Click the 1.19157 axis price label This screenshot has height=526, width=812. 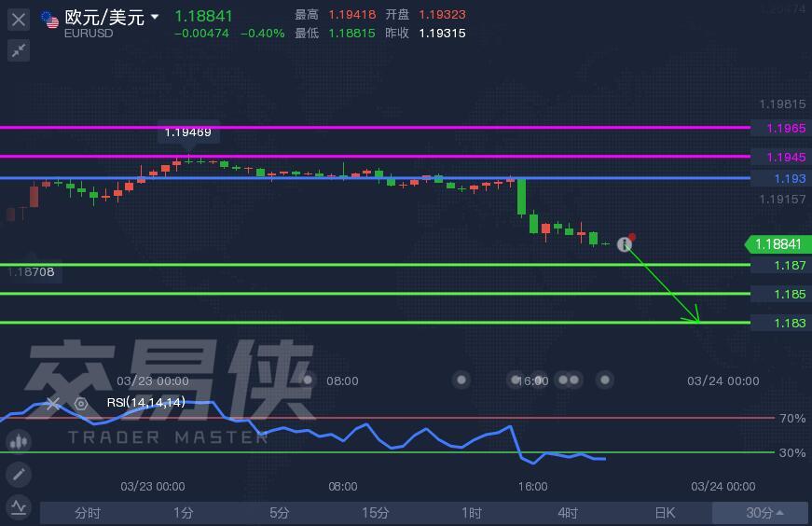(x=782, y=199)
